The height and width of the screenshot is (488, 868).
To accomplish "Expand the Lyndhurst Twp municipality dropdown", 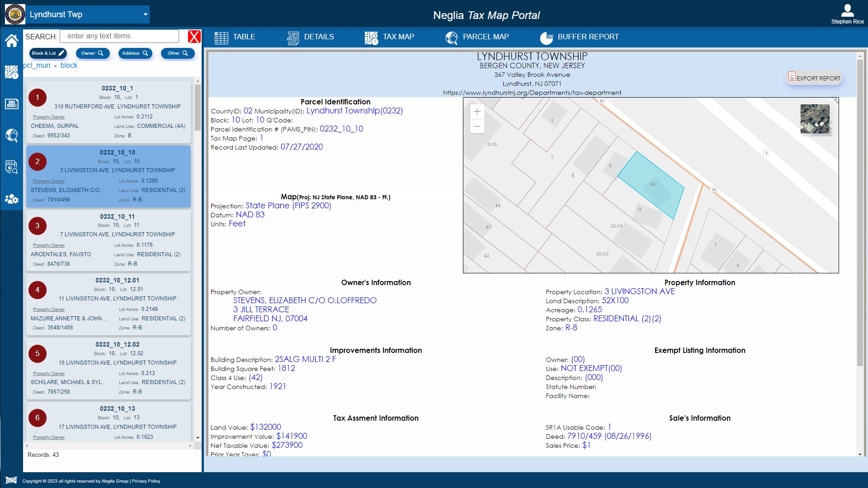I will pos(145,14).
